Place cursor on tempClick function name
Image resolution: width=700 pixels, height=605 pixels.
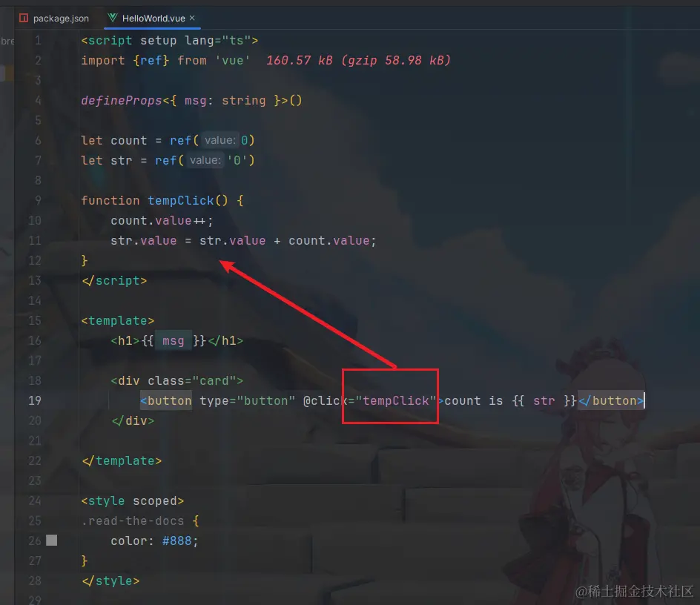click(x=181, y=200)
